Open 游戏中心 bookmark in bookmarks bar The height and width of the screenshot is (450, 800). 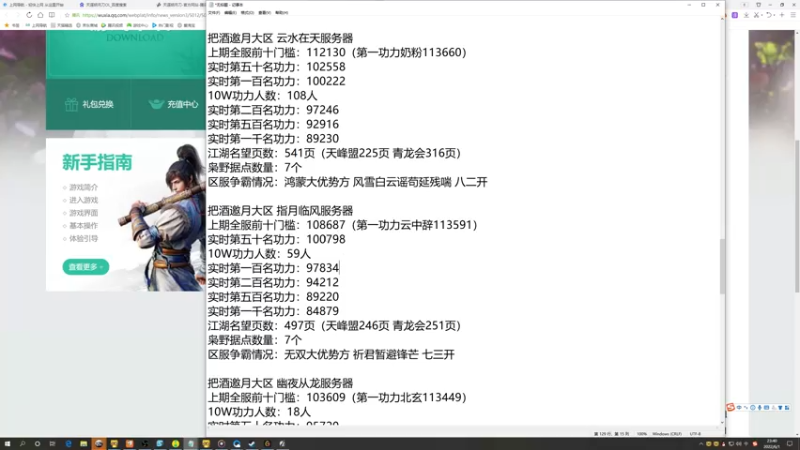(137, 25)
